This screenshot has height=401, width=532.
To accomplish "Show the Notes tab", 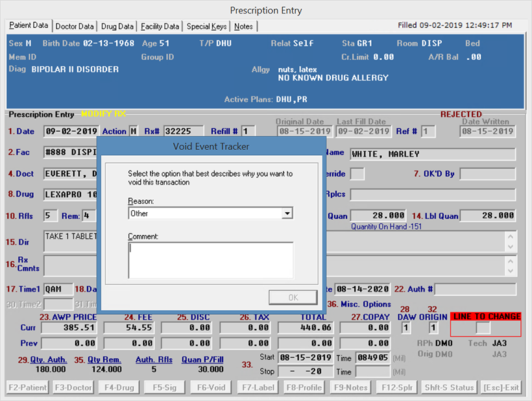I will tap(244, 27).
